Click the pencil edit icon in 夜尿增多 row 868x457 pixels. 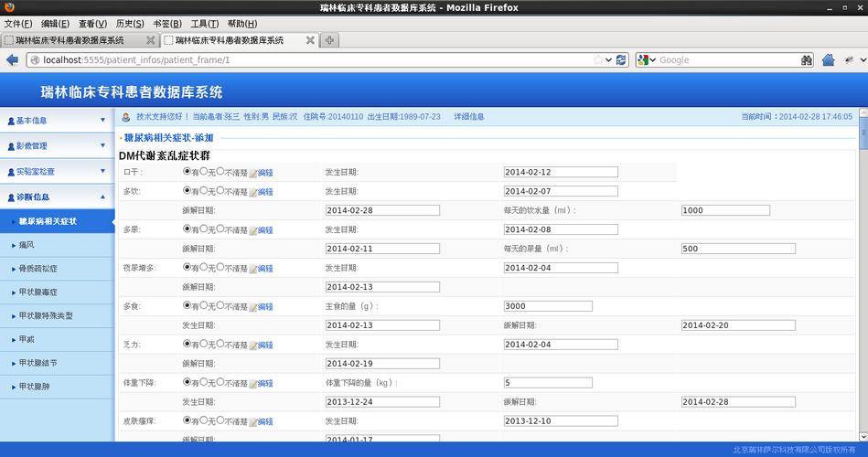coord(253,269)
